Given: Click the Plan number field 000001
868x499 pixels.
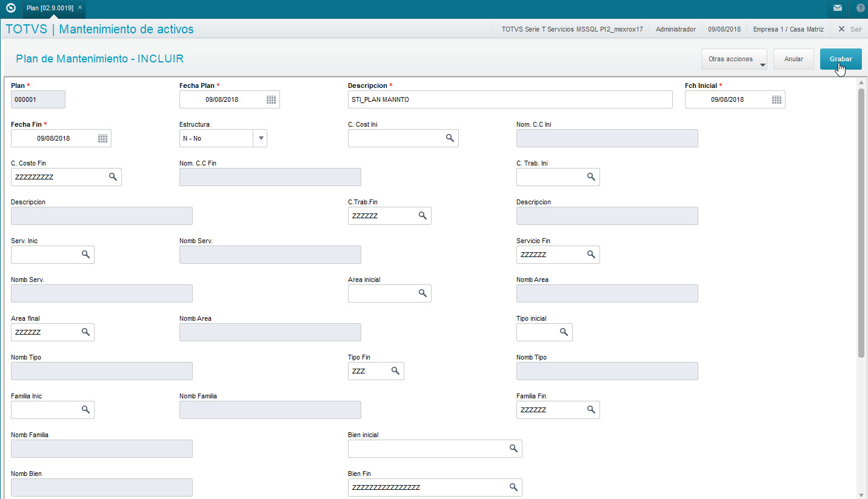Looking at the screenshot, I should coord(38,99).
